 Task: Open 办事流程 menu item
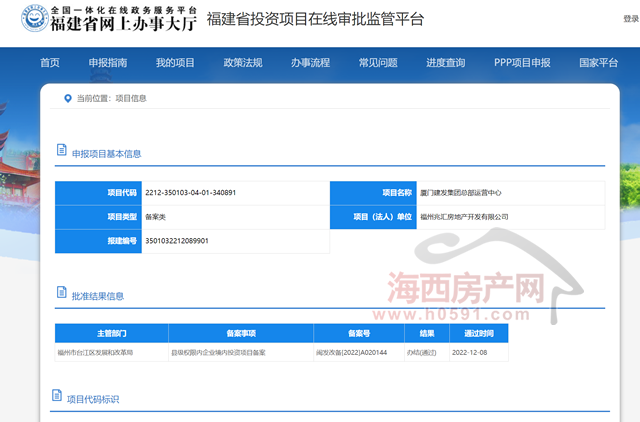click(x=310, y=62)
